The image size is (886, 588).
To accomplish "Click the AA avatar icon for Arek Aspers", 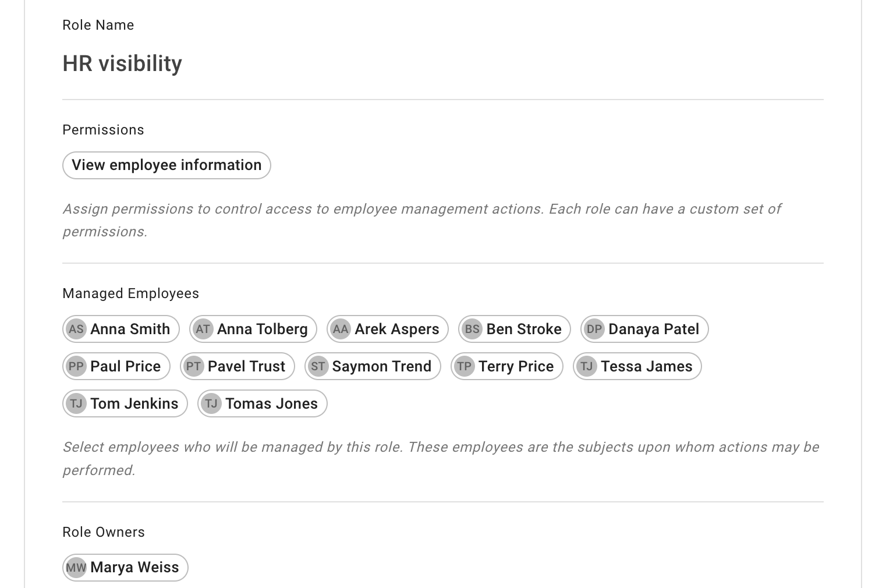I will point(341,329).
